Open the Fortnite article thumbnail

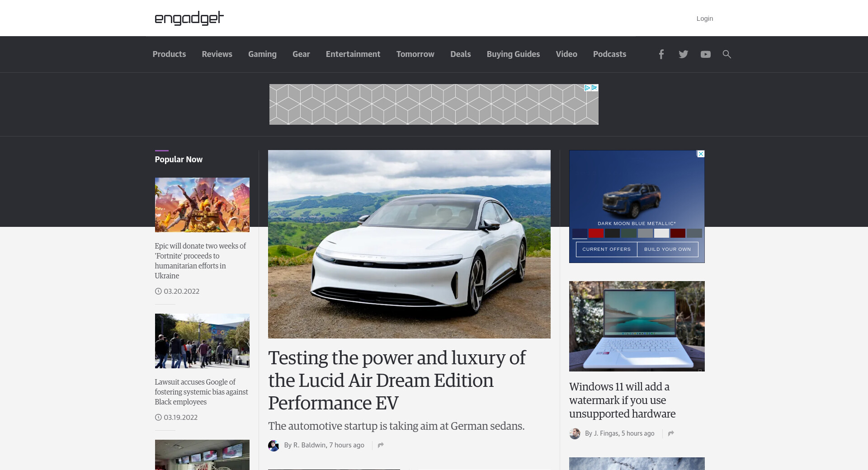(202, 205)
